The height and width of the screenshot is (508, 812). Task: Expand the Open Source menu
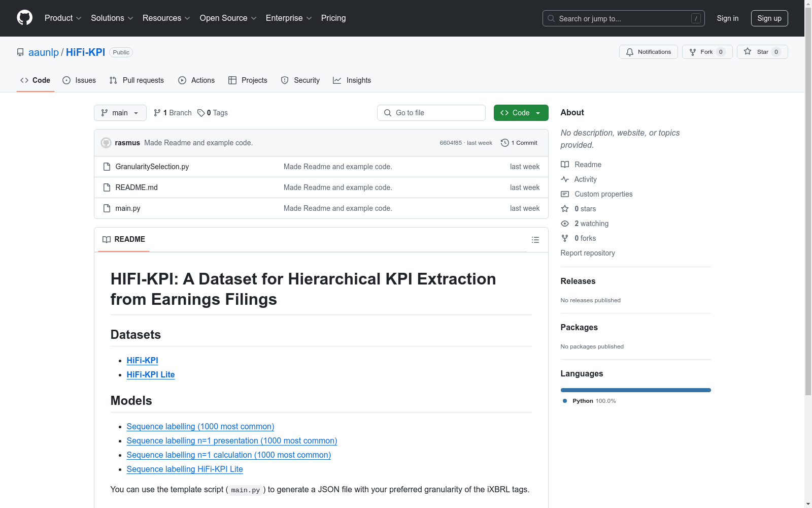(228, 18)
